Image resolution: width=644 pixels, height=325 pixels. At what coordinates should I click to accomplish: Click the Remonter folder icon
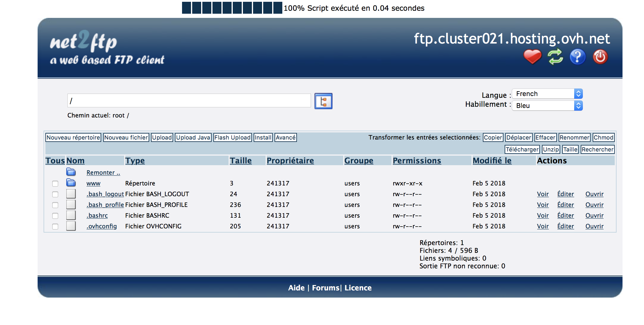point(71,172)
